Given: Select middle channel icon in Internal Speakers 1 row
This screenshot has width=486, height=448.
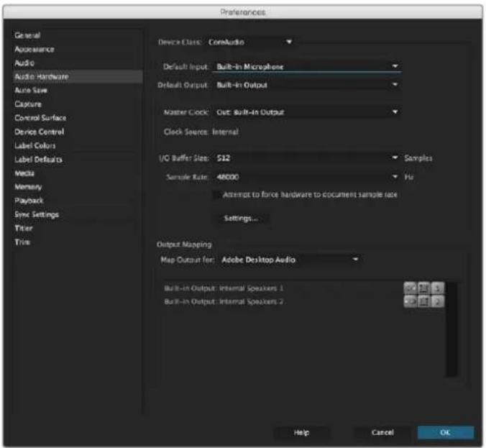Looking at the screenshot, I should (x=424, y=288).
